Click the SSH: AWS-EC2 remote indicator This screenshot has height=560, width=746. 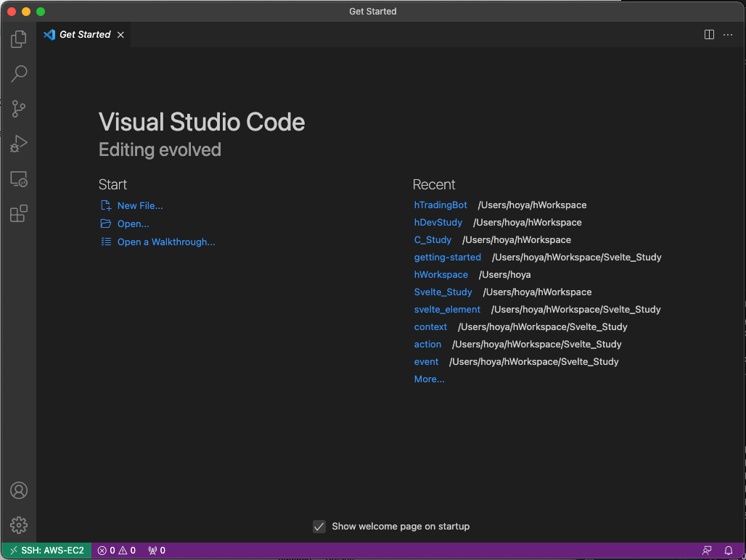46,551
